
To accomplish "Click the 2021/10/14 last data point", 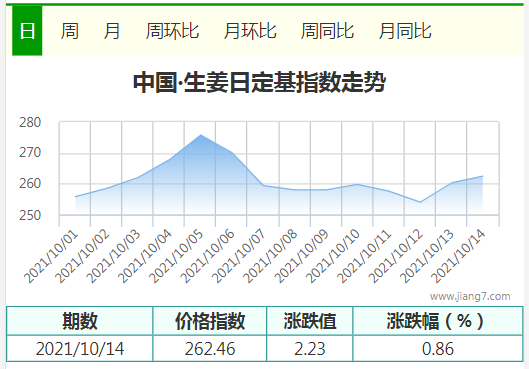I will [x=482, y=176].
